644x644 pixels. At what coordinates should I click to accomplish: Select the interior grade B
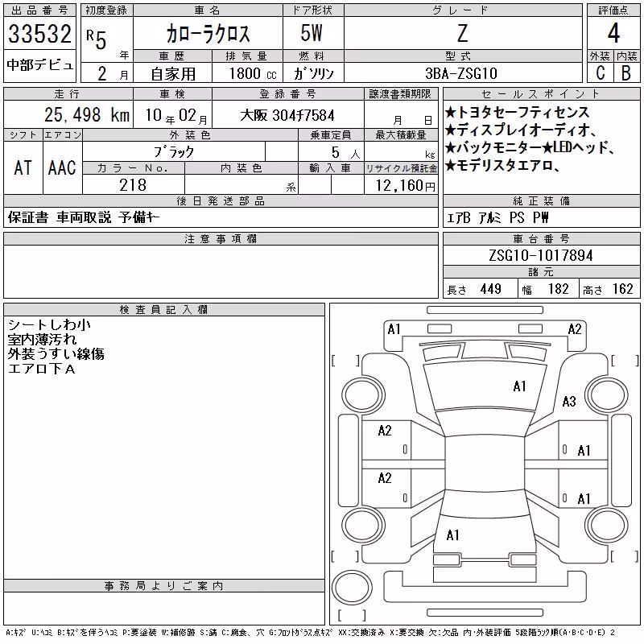[626, 73]
